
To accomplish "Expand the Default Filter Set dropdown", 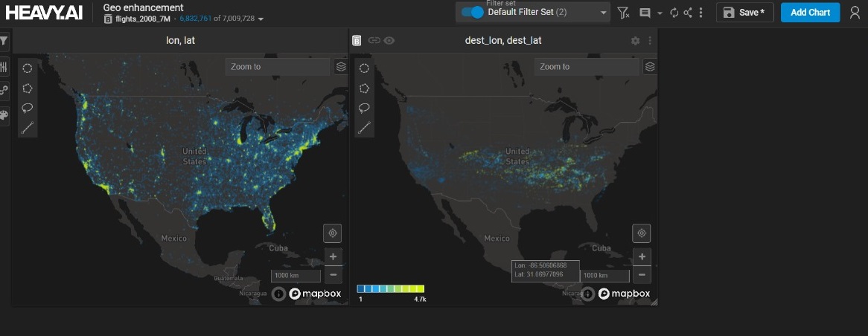I will point(604,13).
